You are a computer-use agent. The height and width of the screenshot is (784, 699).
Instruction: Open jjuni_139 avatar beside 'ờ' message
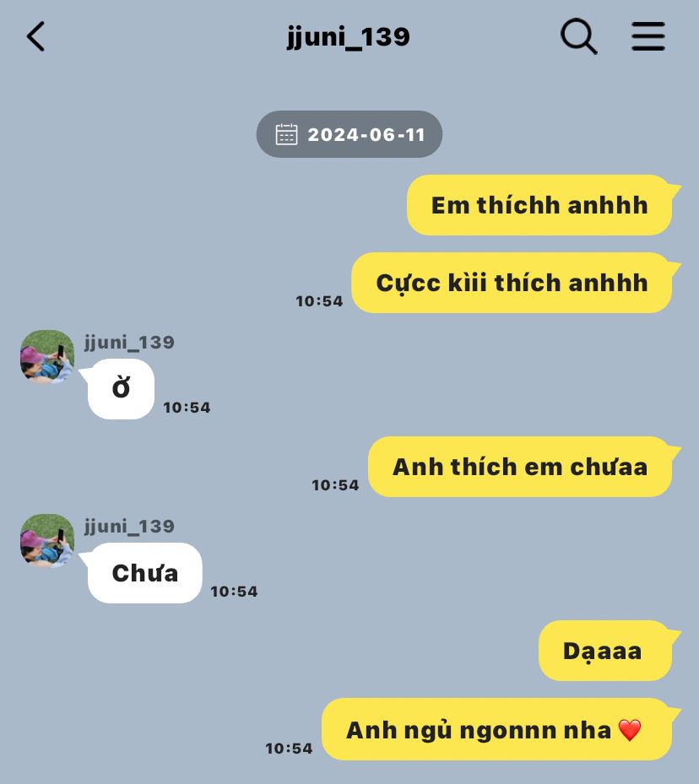[47, 356]
